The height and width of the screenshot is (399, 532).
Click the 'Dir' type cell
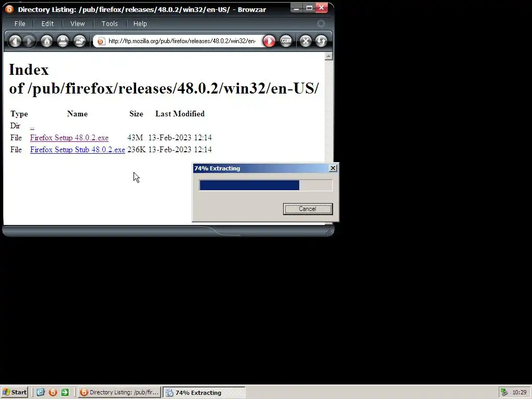(x=15, y=126)
